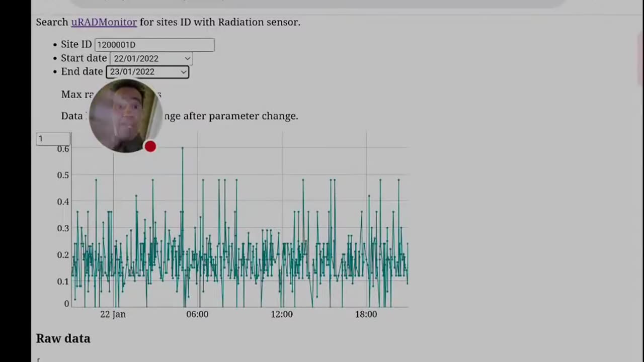
Task: Open the Start date dropdown
Action: pos(151,58)
